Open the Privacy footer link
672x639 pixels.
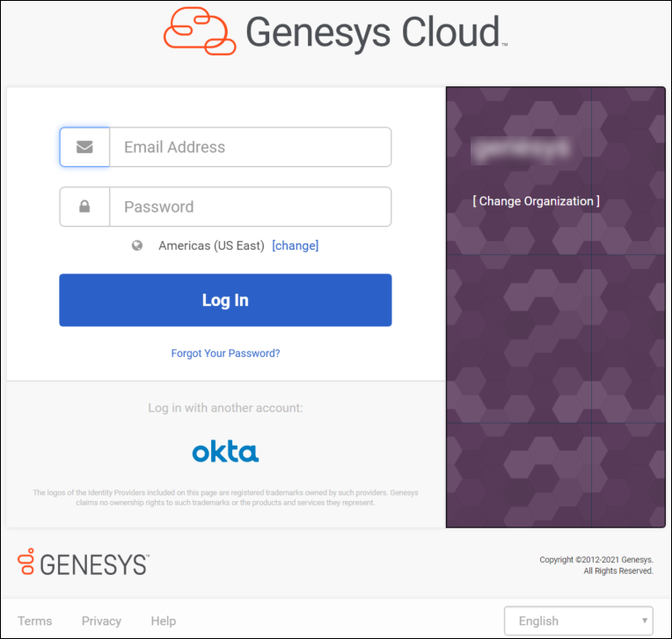101,621
